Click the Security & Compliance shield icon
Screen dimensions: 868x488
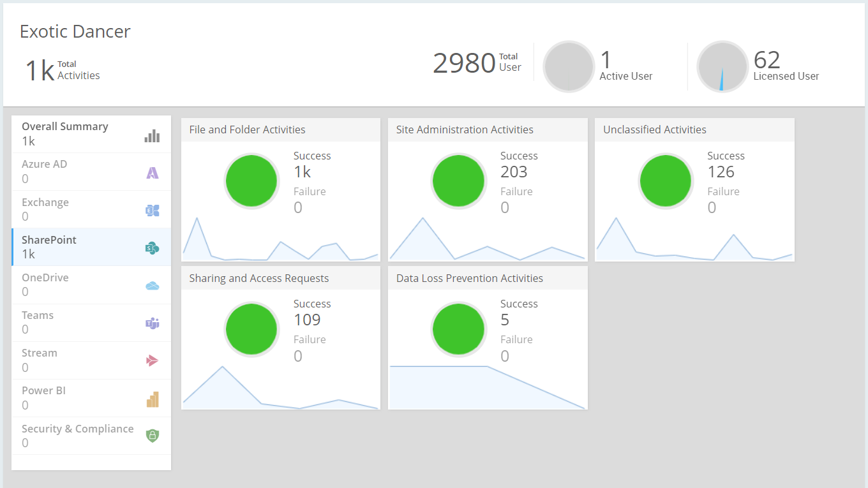(x=152, y=436)
